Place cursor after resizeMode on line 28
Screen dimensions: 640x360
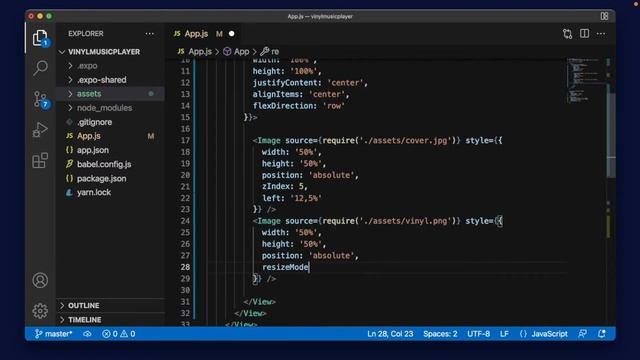[309, 267]
